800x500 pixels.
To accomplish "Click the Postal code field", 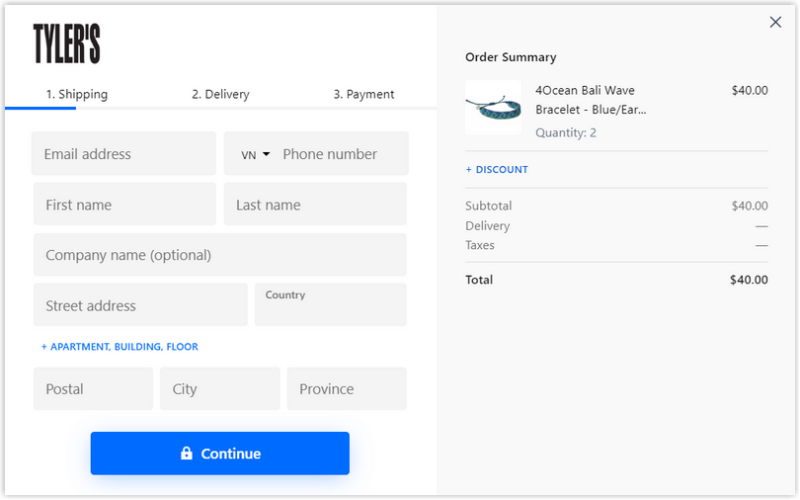I will [93, 389].
